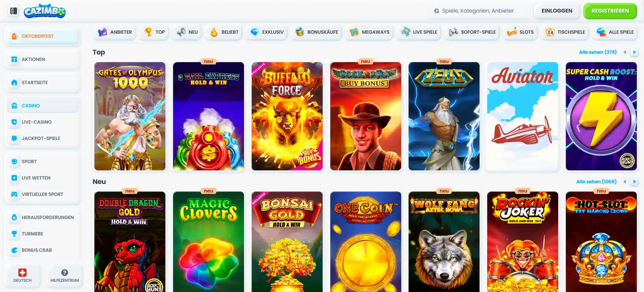
Task: Open the Aviator game thumbnail
Action: [522, 116]
